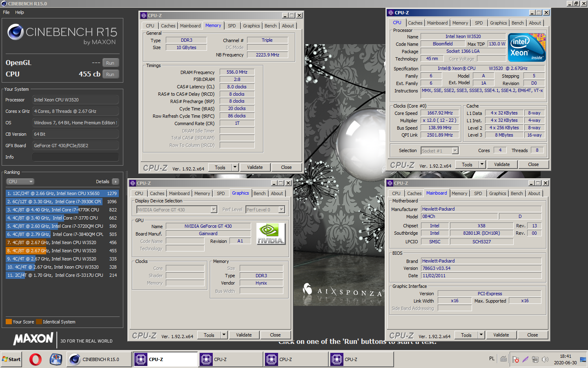
Task: Click Validate in Mainboard CPU-Z window
Action: pos(501,335)
